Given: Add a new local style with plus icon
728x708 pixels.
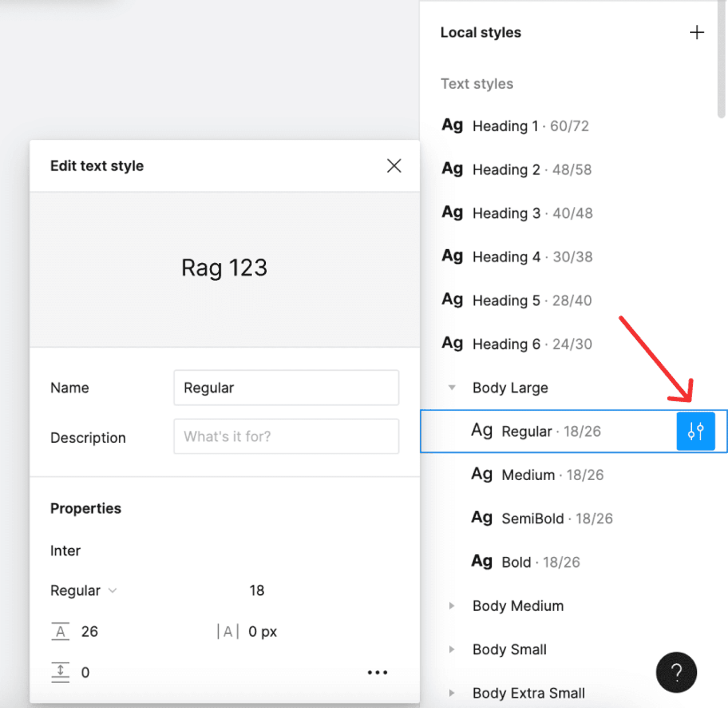Looking at the screenshot, I should point(696,32).
